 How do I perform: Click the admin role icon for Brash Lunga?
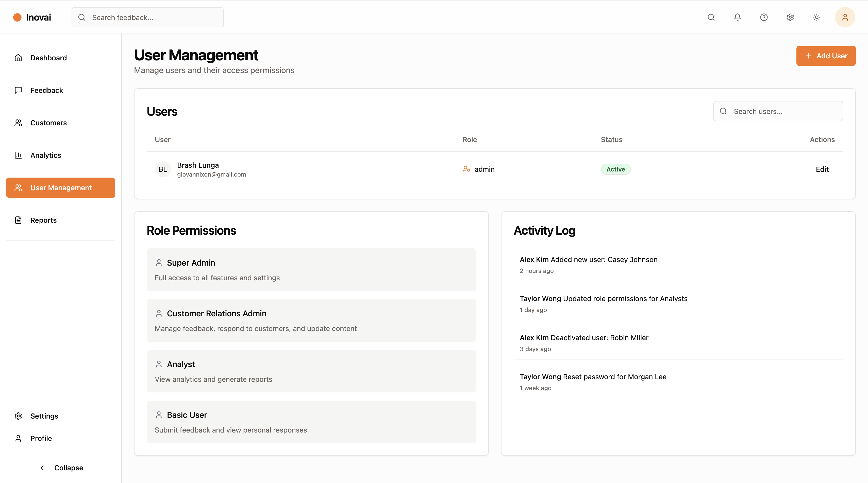466,169
